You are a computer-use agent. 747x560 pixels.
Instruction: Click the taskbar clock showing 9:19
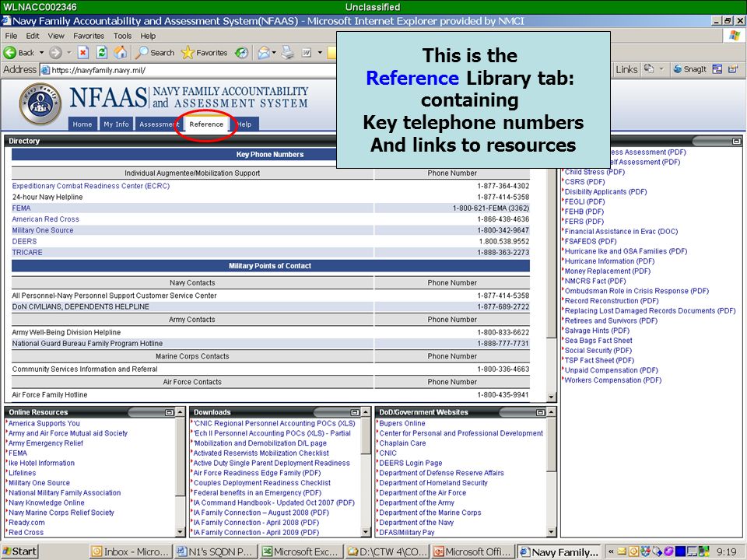point(727,552)
